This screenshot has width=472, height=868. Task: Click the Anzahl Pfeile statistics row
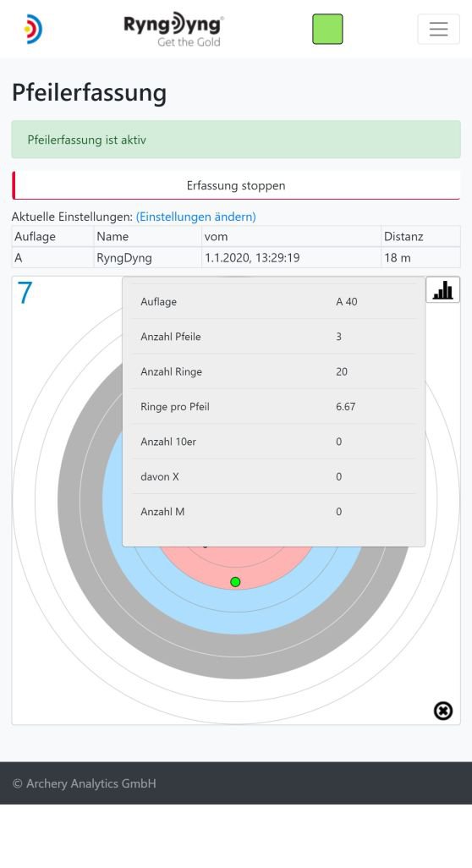click(x=274, y=337)
